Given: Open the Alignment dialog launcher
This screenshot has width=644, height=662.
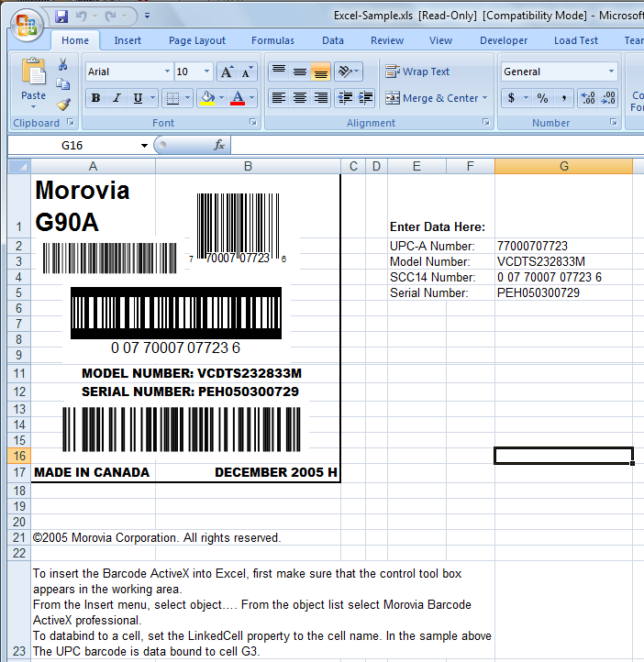Looking at the screenshot, I should pos(486,123).
